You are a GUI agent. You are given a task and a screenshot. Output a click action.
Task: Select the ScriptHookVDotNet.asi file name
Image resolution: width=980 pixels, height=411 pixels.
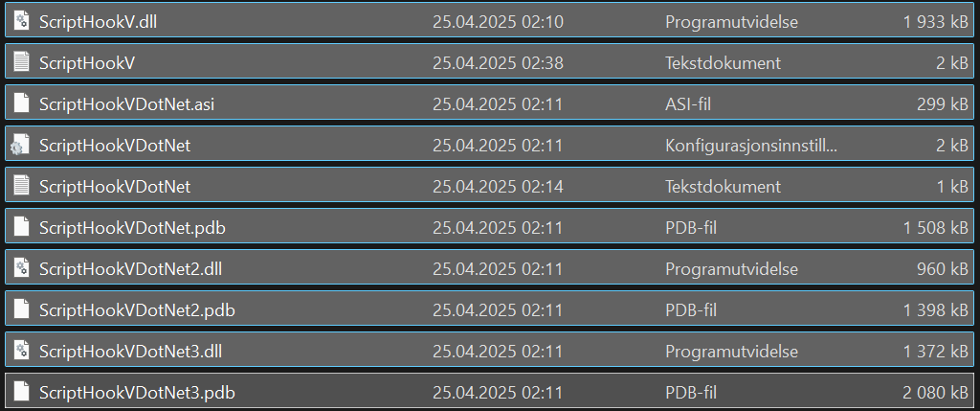(x=126, y=104)
